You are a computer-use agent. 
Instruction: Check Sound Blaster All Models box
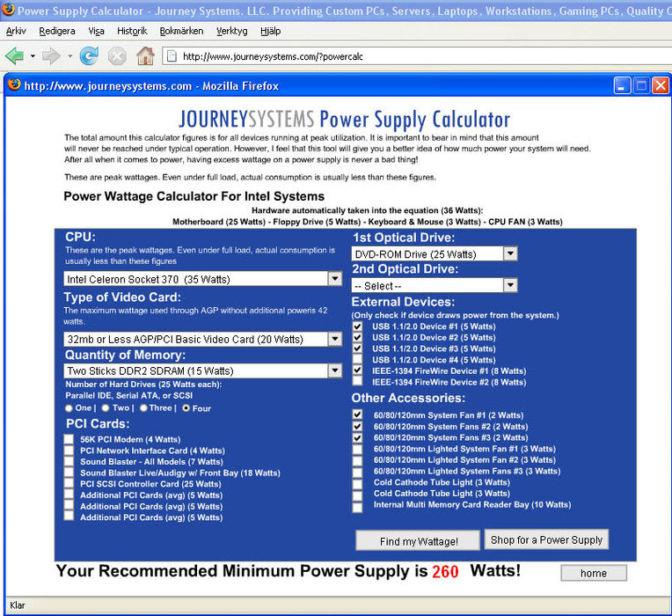(x=69, y=461)
